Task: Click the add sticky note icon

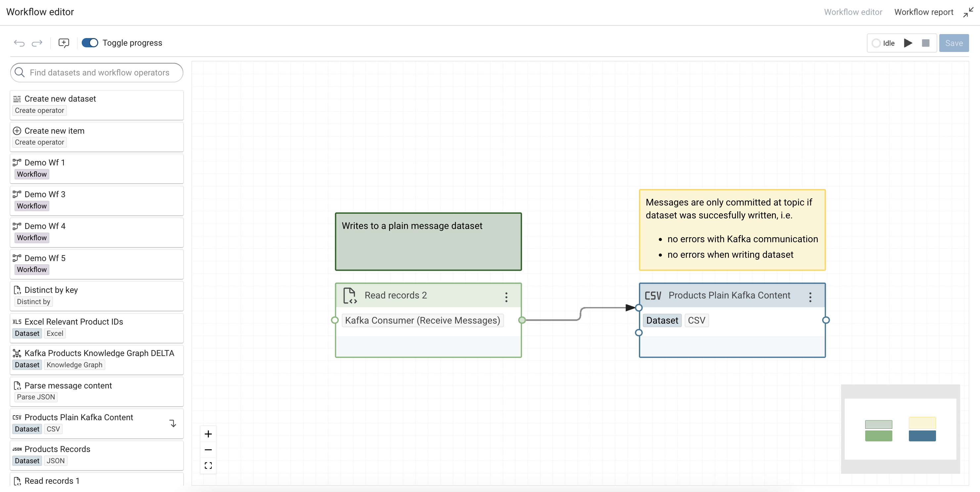Action: [x=64, y=43]
